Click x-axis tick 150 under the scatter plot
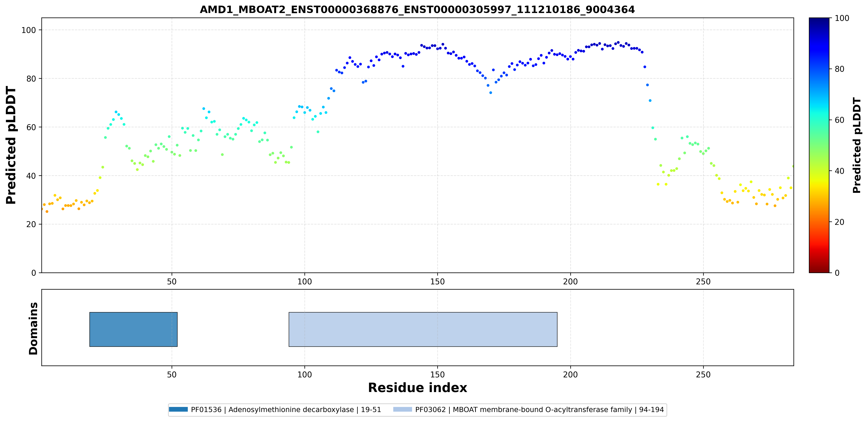 (437, 281)
